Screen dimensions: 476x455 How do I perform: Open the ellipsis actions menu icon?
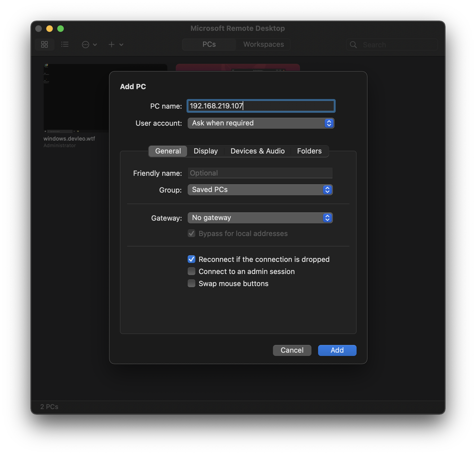tap(86, 45)
